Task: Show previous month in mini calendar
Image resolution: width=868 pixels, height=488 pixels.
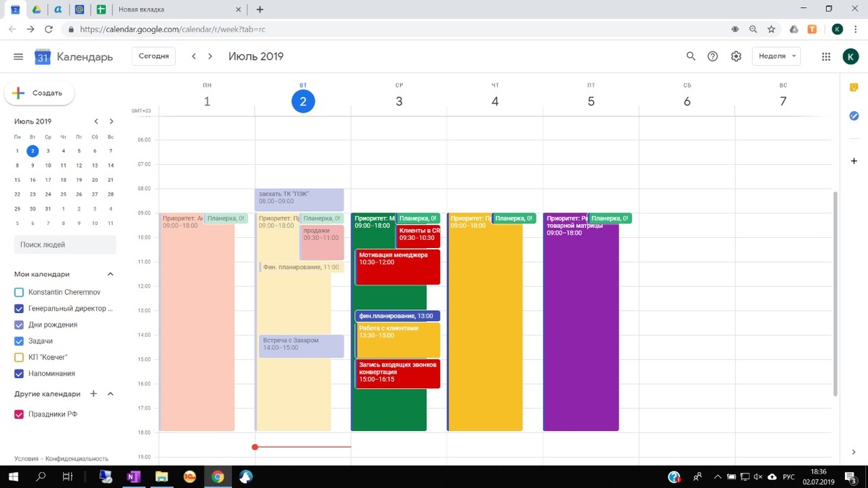Action: coord(96,121)
